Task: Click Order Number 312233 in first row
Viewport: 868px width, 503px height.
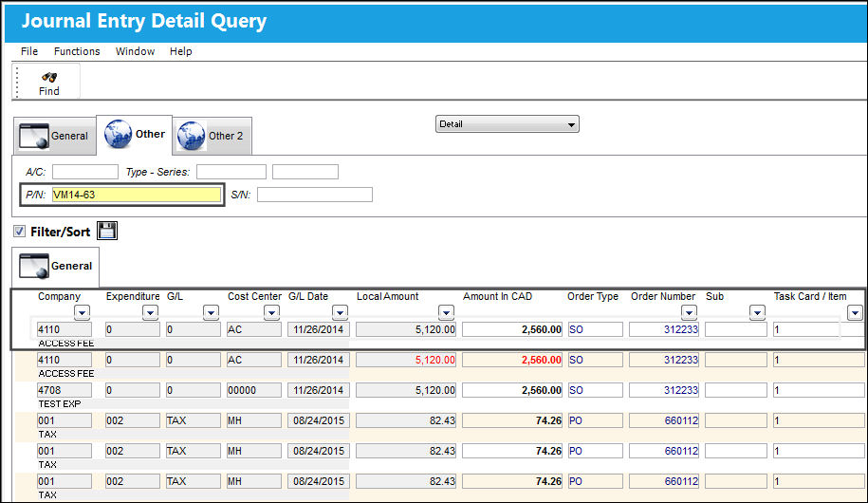Action: pyautogui.click(x=664, y=329)
